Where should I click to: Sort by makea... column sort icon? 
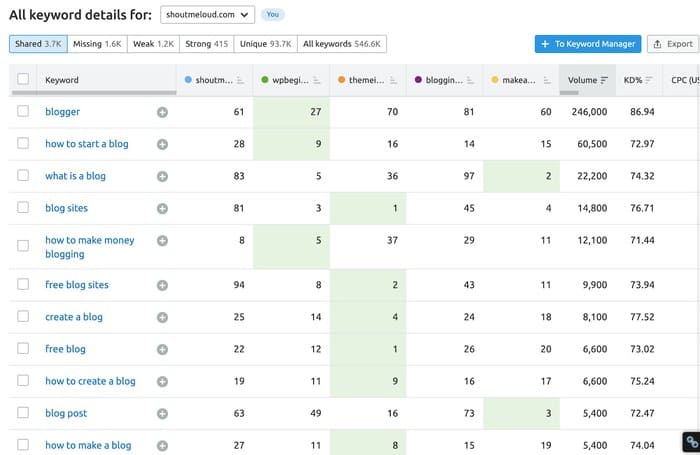547,80
